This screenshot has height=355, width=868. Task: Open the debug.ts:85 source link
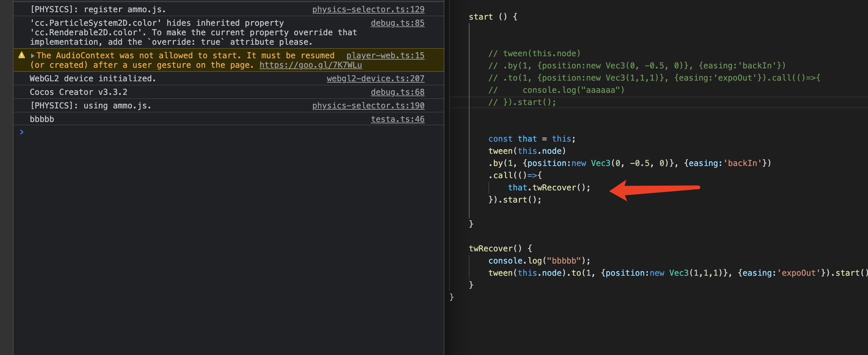click(x=397, y=23)
